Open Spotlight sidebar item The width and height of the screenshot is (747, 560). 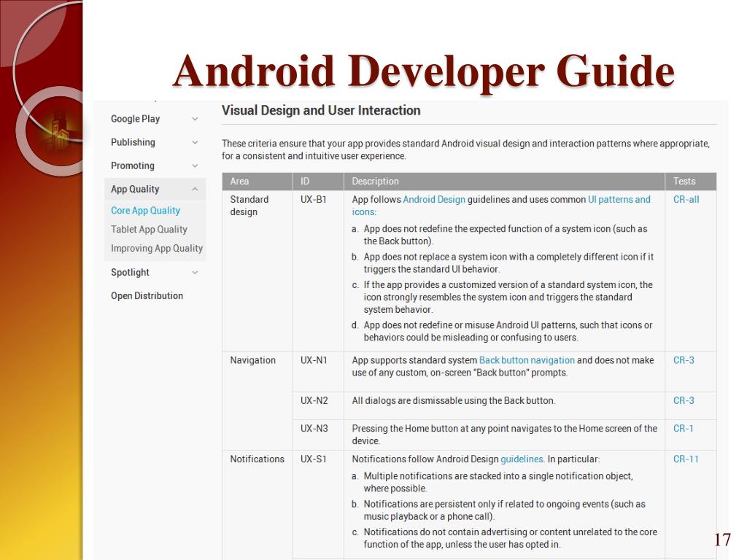130,273
